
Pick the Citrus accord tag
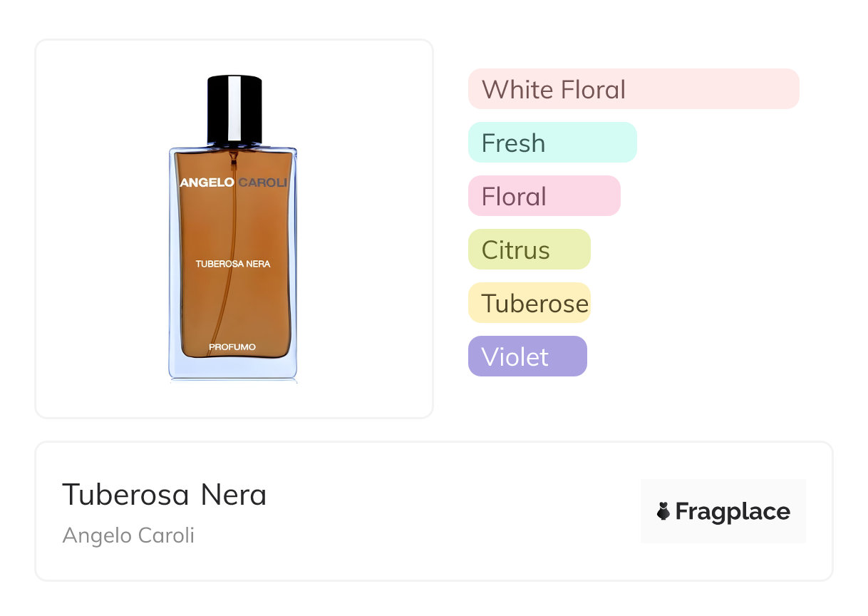coord(529,250)
